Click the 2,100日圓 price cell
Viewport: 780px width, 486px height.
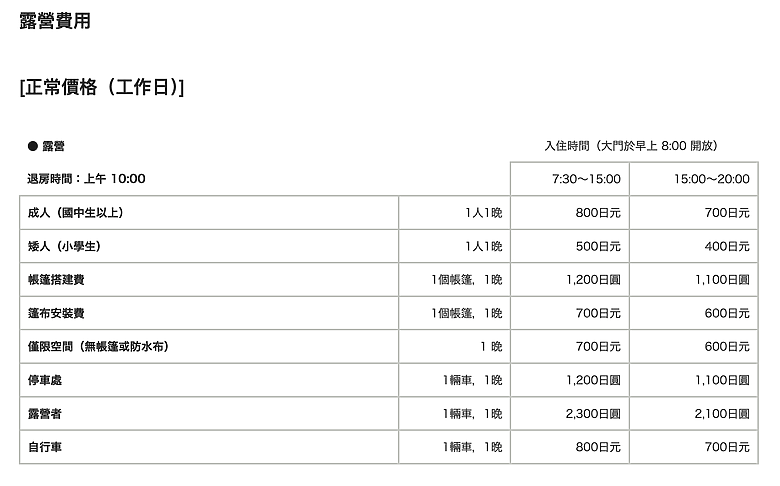[x=722, y=414]
